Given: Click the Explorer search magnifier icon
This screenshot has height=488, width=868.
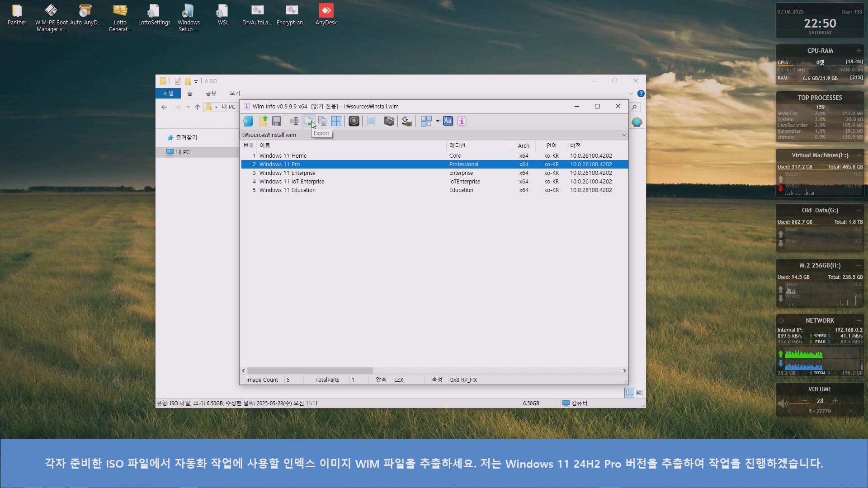Looking at the screenshot, I should coord(634,107).
